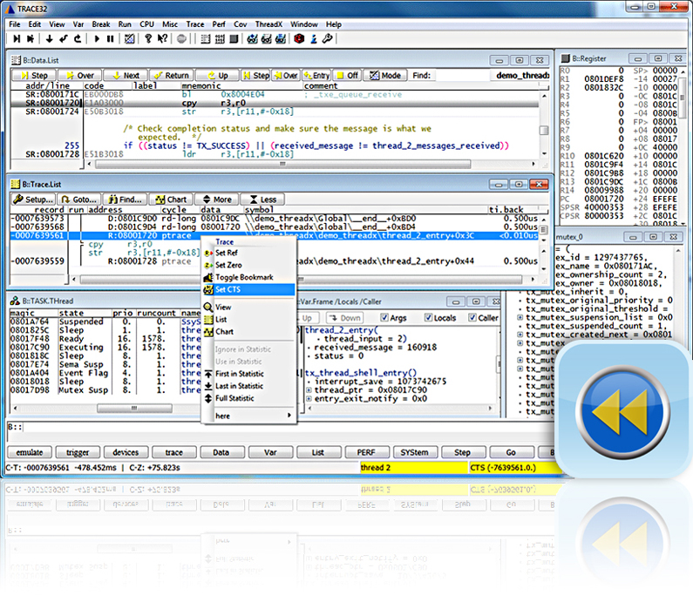This screenshot has height=616, width=693.
Task: Open the 'here' submenu arrow
Action: 289,416
